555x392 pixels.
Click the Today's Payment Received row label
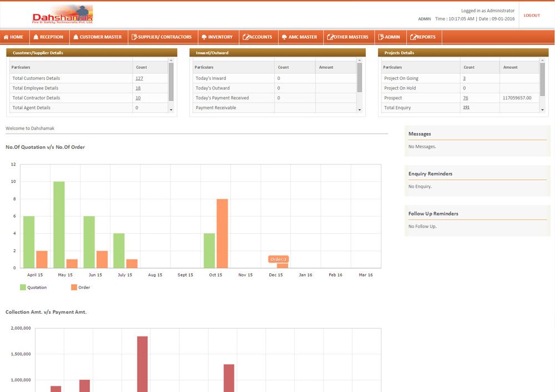pyautogui.click(x=223, y=98)
